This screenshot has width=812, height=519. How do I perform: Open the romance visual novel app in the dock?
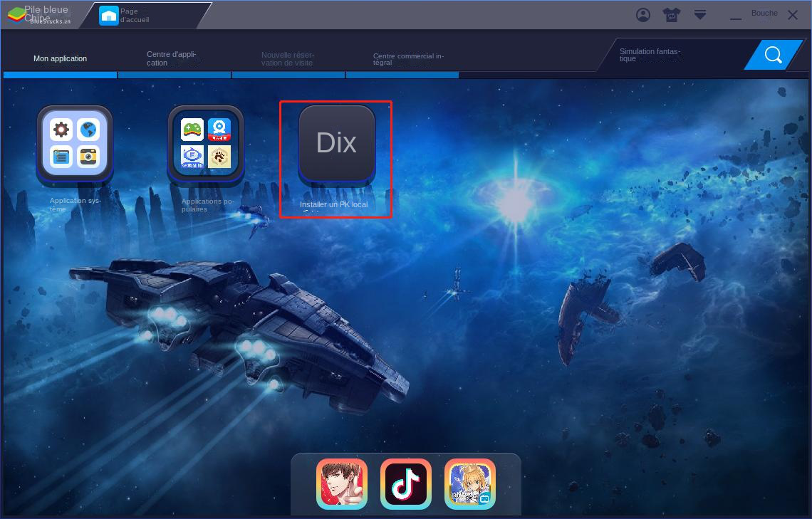(342, 483)
